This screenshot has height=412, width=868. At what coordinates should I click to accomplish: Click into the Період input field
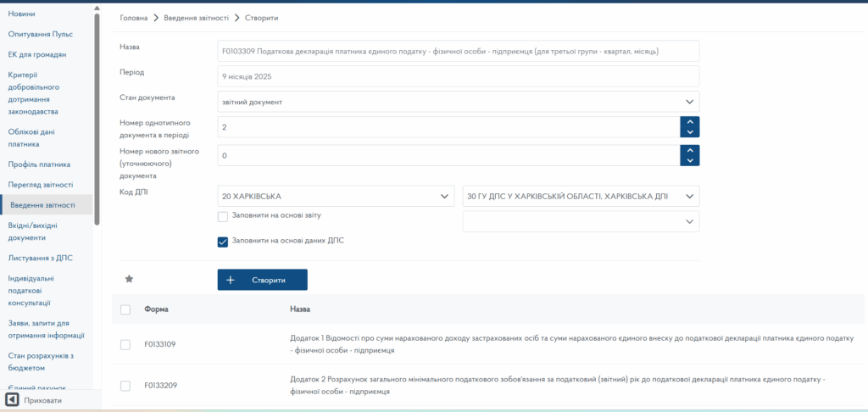pos(458,76)
